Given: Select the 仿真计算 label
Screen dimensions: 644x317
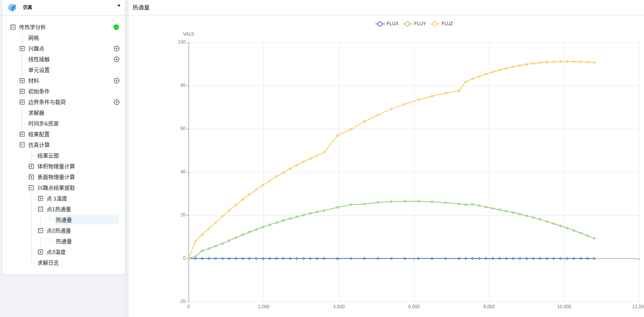Looking at the screenshot, I should [x=39, y=145].
